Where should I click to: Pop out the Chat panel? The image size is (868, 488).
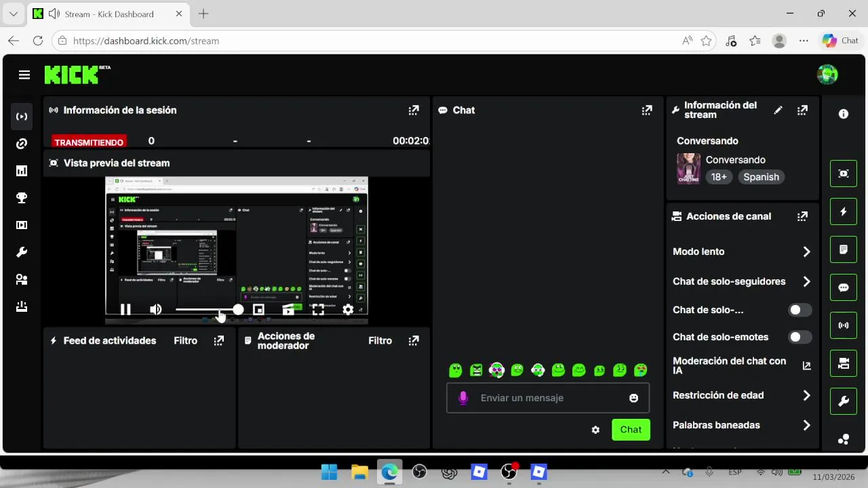[x=647, y=110]
